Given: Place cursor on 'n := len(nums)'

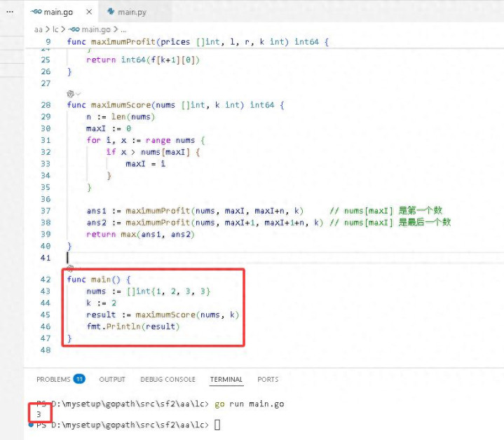Looking at the screenshot, I should click(x=121, y=117).
